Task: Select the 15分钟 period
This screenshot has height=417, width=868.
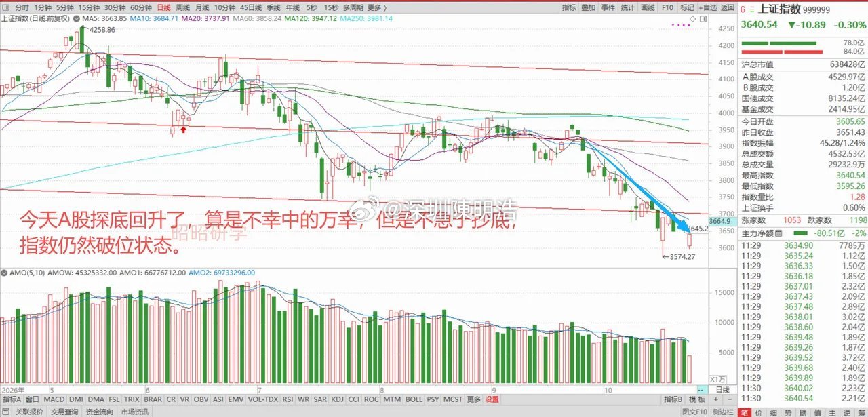Action: 89,7
